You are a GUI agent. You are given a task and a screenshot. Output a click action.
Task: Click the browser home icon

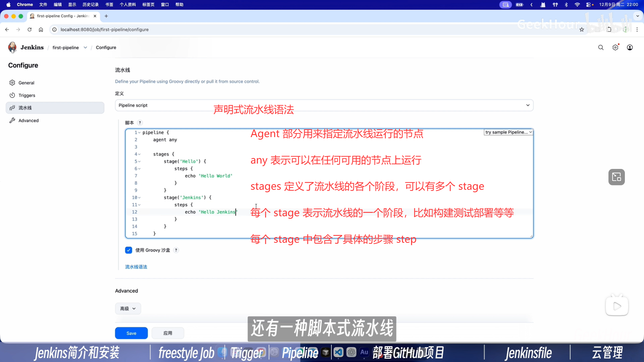tap(41, 29)
